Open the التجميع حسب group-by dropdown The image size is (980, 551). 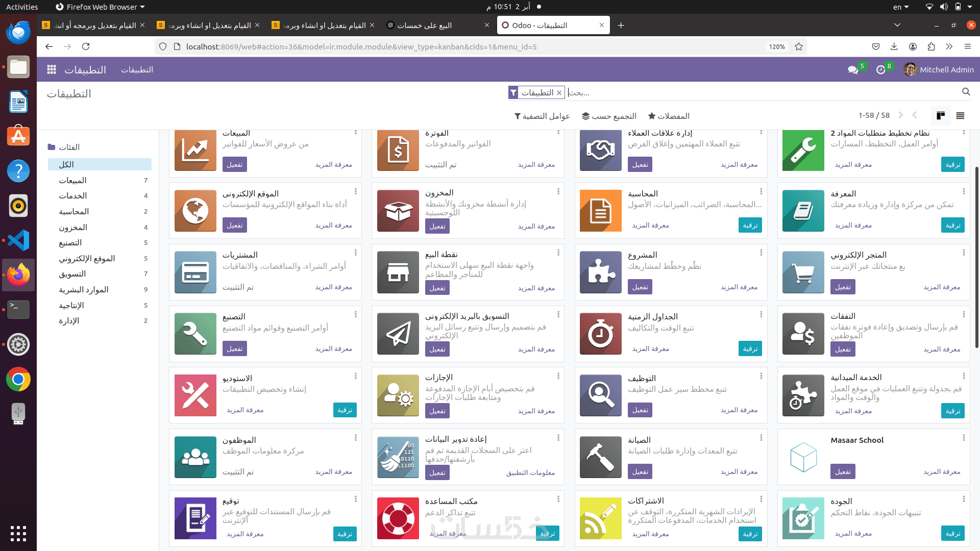pyautogui.click(x=609, y=116)
